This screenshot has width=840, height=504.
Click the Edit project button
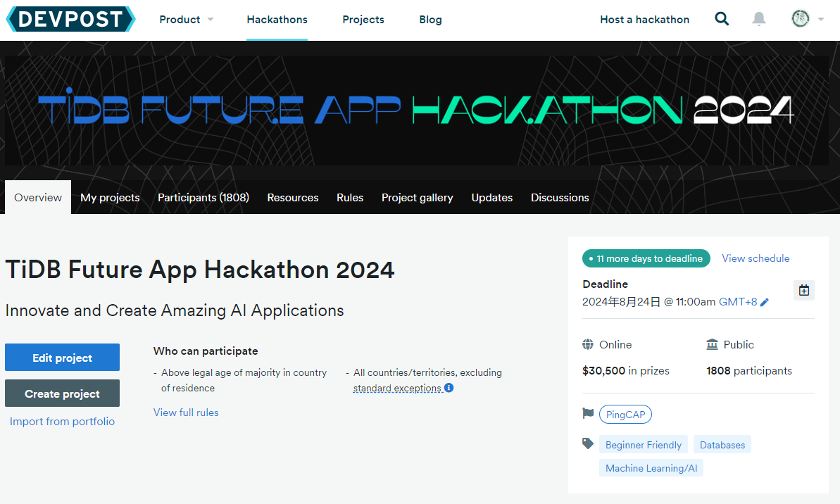[62, 358]
